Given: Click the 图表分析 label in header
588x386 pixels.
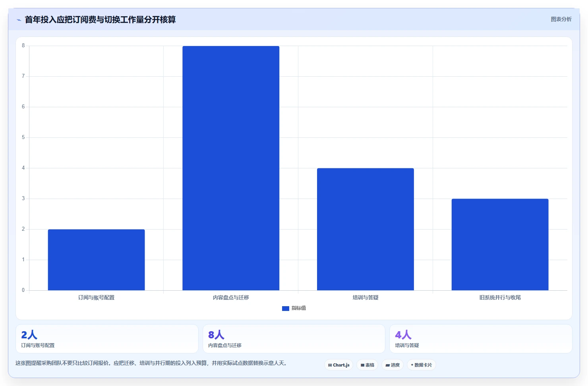Looking at the screenshot, I should click(561, 19).
